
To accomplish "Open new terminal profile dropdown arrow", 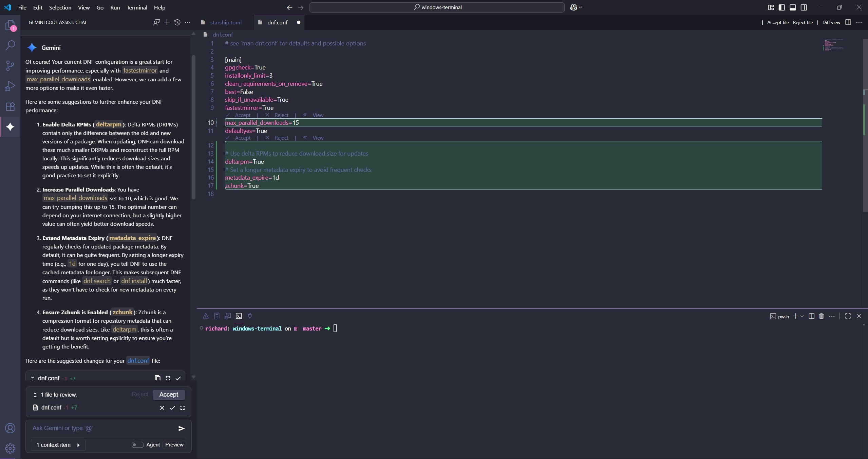I will click(x=802, y=316).
